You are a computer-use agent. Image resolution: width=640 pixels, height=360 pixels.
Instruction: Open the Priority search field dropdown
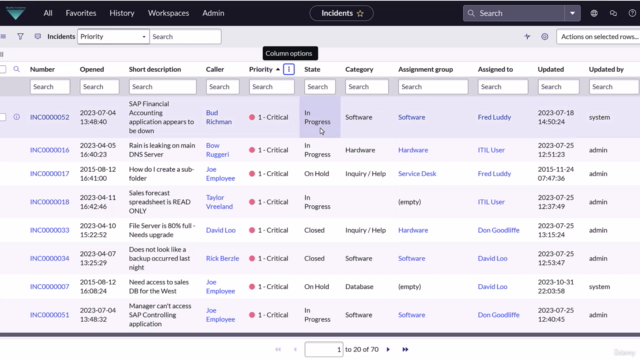pyautogui.click(x=113, y=36)
